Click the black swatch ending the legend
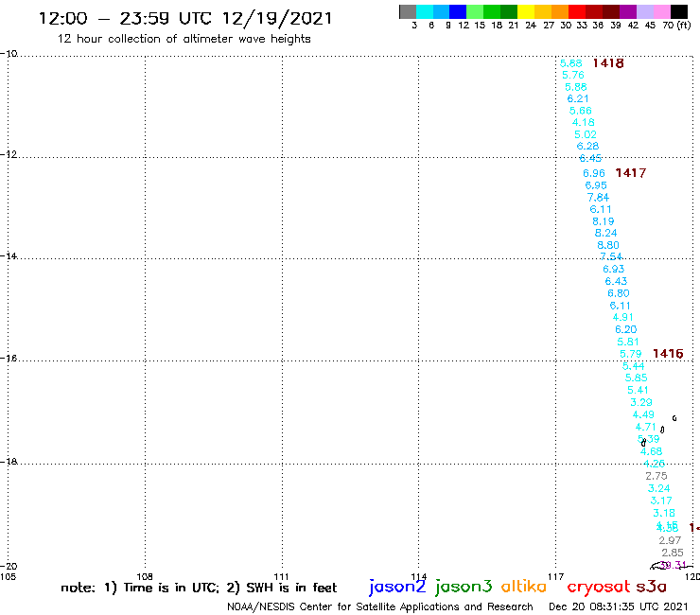Viewport: 700px width, 615px height. [x=679, y=11]
